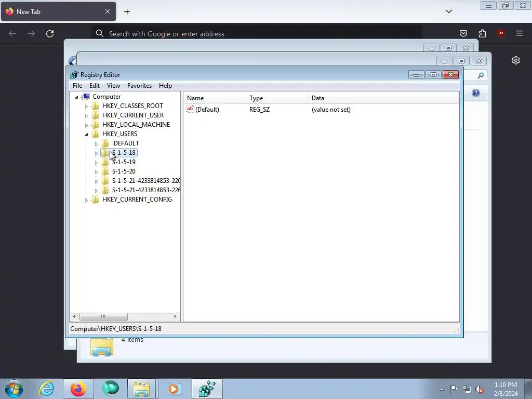Open the Save to Pocket icon in Firefox
The height and width of the screenshot is (399, 532).
(x=463, y=33)
